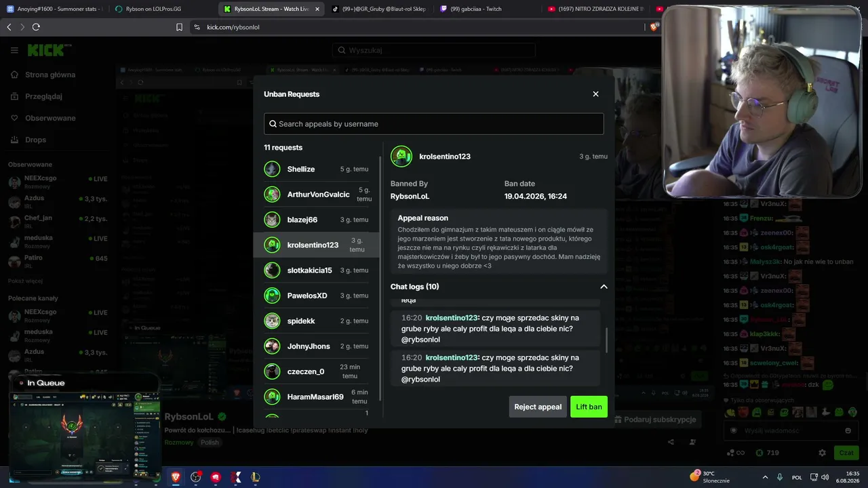Image resolution: width=868 pixels, height=488 pixels.
Task: Open the Kick sidebar hamburger menu
Action: point(14,50)
